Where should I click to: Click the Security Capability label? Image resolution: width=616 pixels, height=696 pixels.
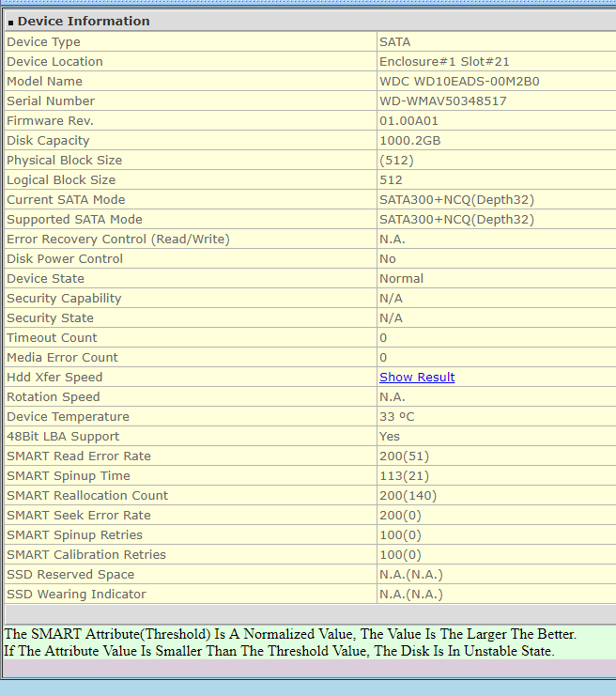tap(64, 298)
